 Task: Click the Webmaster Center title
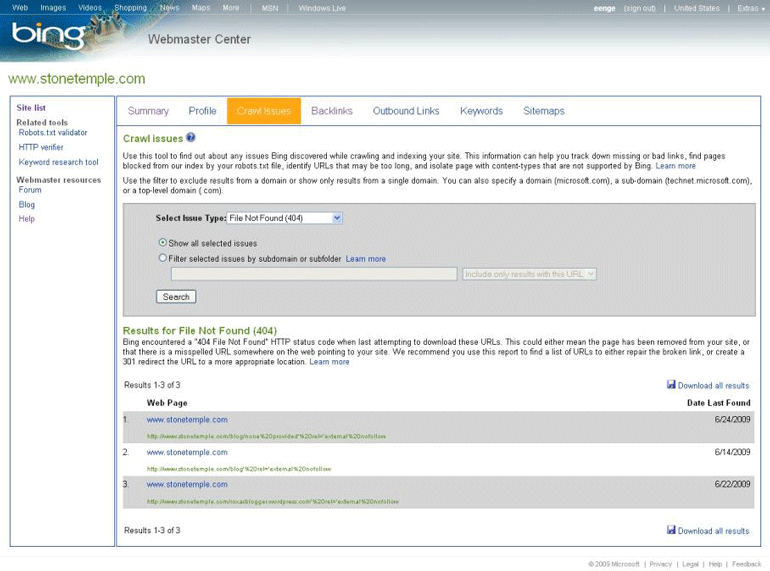coord(199,39)
